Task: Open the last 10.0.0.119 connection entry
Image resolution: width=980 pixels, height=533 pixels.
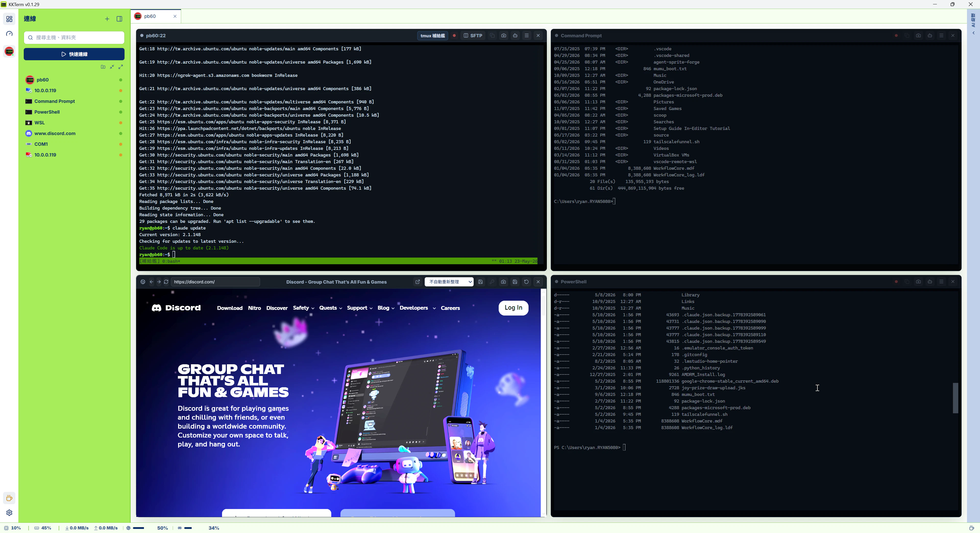Action: coord(74,155)
